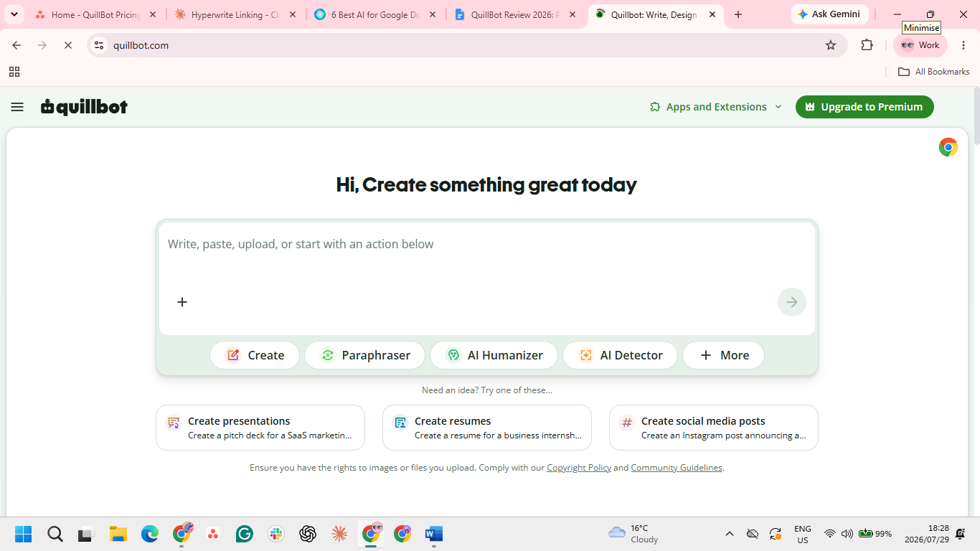
Task: Bookmark this page with the star icon
Action: pyautogui.click(x=831, y=45)
